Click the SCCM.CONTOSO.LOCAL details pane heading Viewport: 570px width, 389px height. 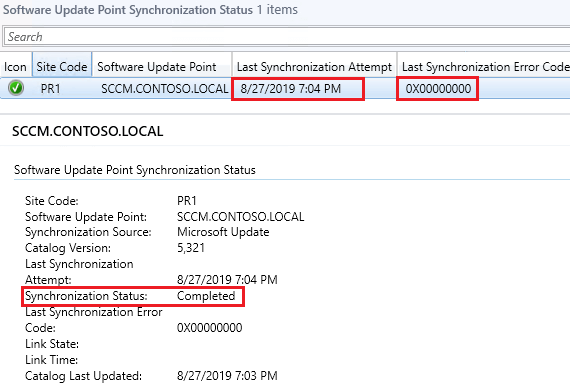tap(88, 131)
